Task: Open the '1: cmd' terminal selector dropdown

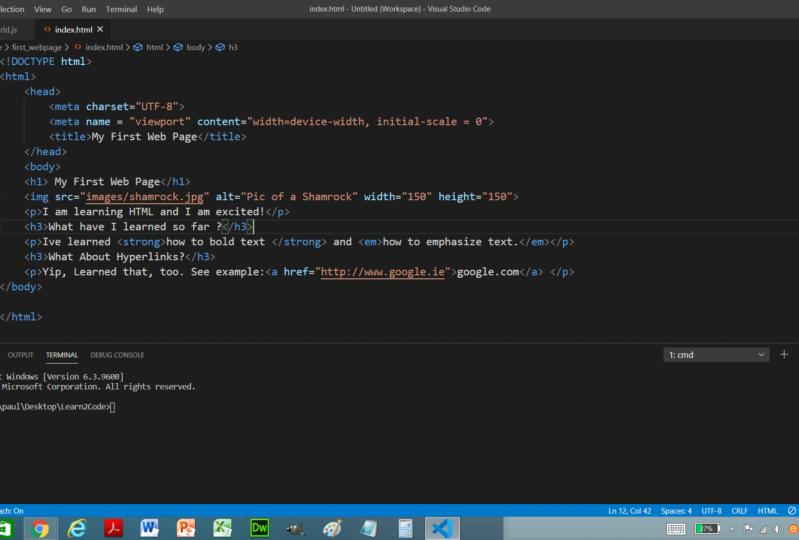Action: 716,355
